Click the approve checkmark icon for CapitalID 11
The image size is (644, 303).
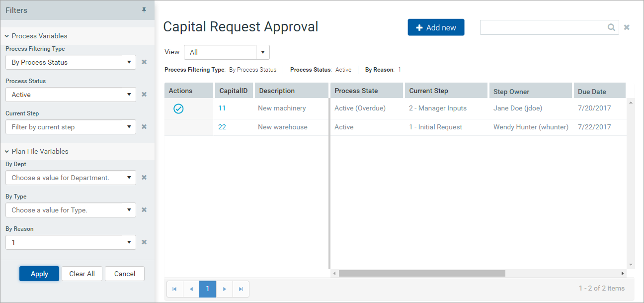coord(178,108)
